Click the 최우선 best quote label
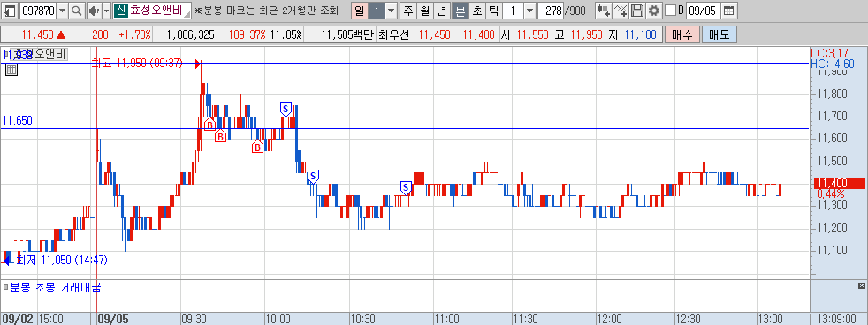 393,34
